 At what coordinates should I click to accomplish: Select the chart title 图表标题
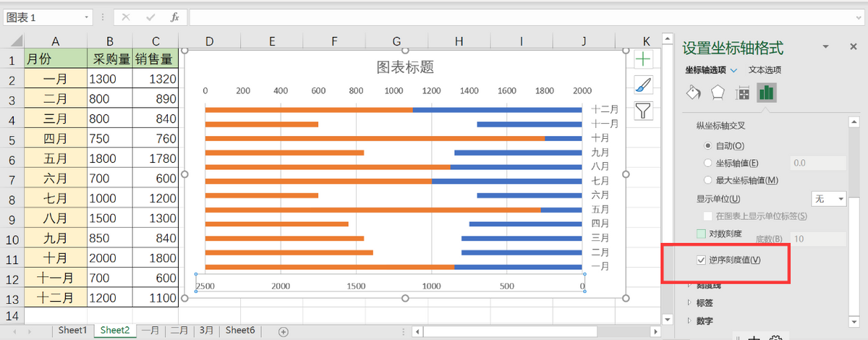point(405,67)
